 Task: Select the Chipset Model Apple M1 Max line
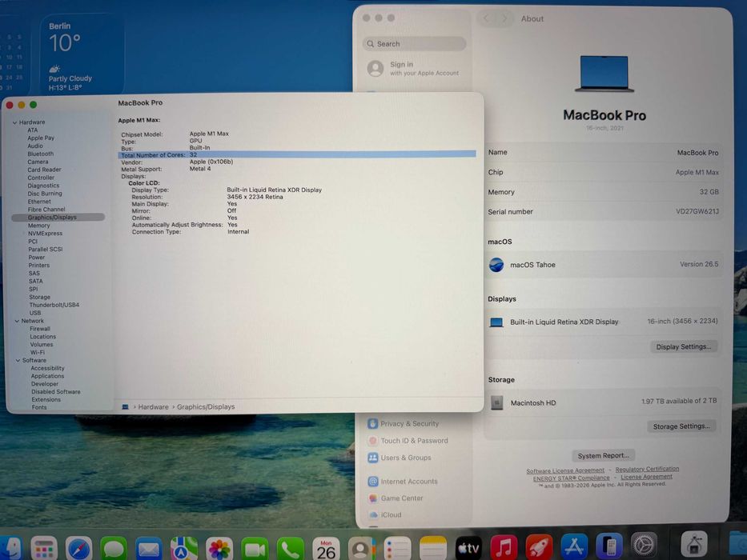175,134
